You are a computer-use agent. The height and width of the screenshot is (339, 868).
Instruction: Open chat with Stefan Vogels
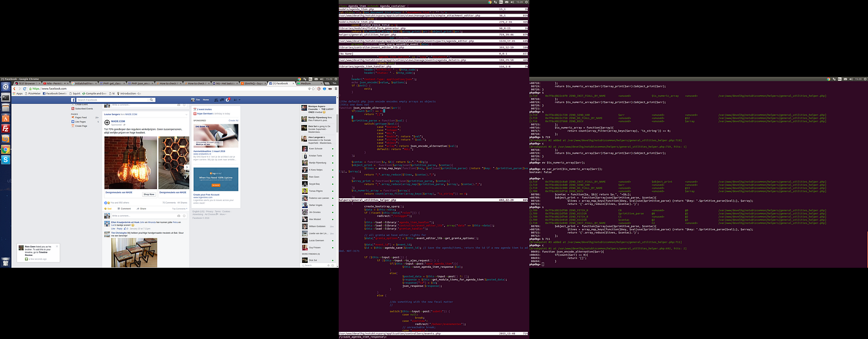(x=317, y=205)
